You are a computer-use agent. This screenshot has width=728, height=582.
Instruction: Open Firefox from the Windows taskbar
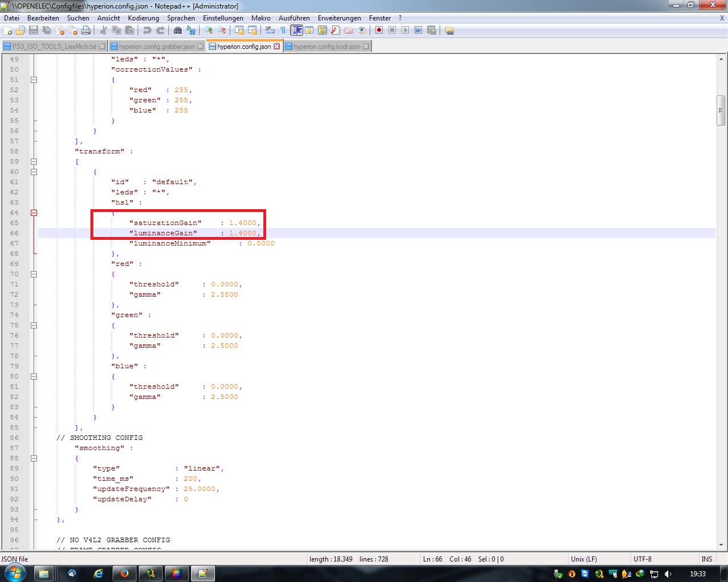124,573
